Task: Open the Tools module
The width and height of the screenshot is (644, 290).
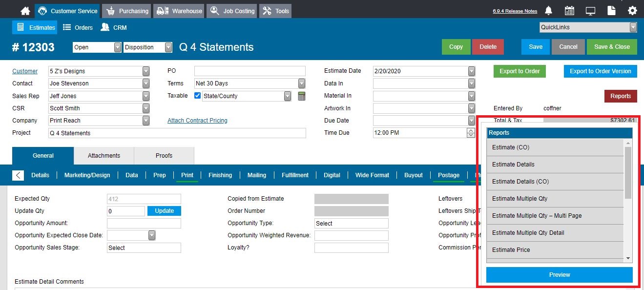Action: pyautogui.click(x=275, y=11)
